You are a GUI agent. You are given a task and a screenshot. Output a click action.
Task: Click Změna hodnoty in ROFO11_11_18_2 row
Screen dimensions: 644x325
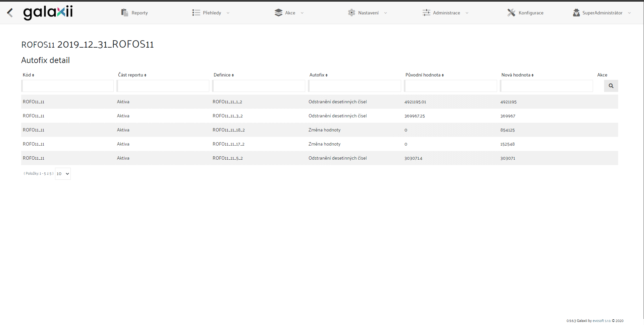point(324,130)
